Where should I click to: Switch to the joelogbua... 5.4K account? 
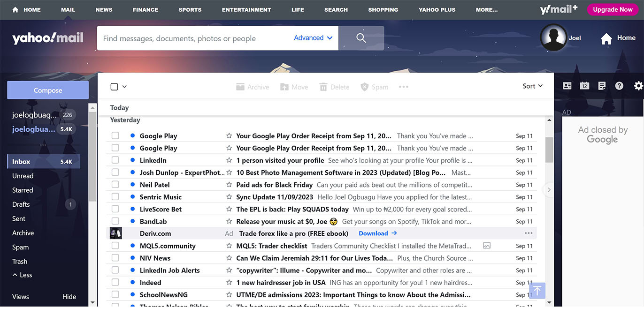click(44, 129)
